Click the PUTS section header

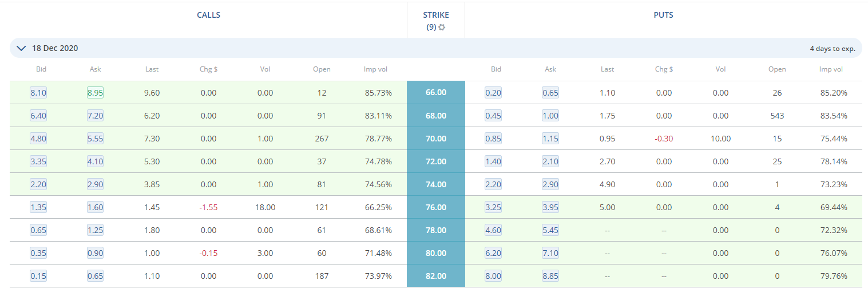coord(663,15)
